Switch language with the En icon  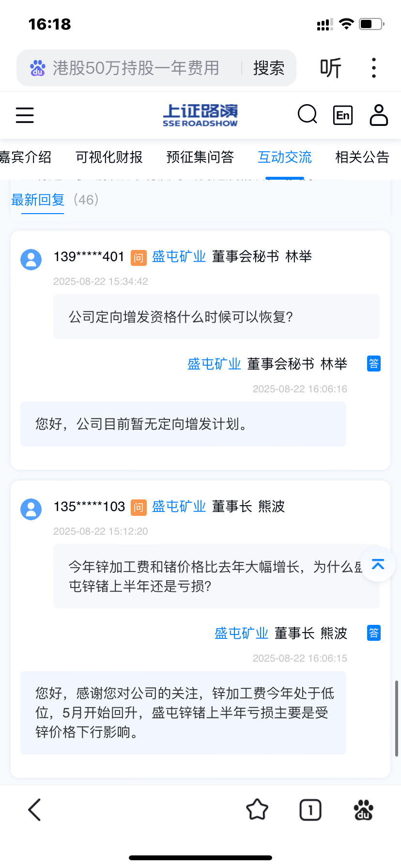[x=343, y=115]
